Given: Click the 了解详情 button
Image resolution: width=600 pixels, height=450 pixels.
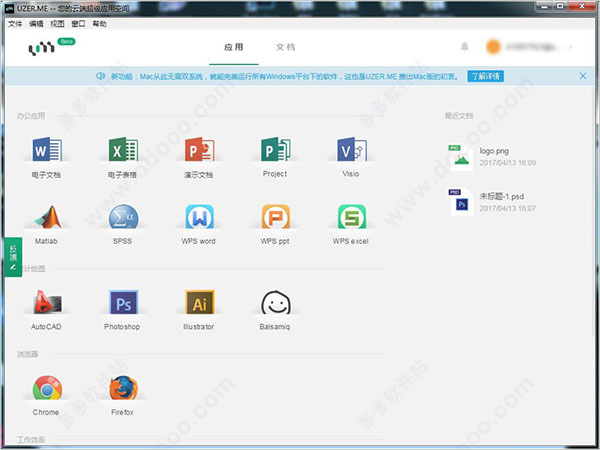Looking at the screenshot, I should tap(485, 76).
